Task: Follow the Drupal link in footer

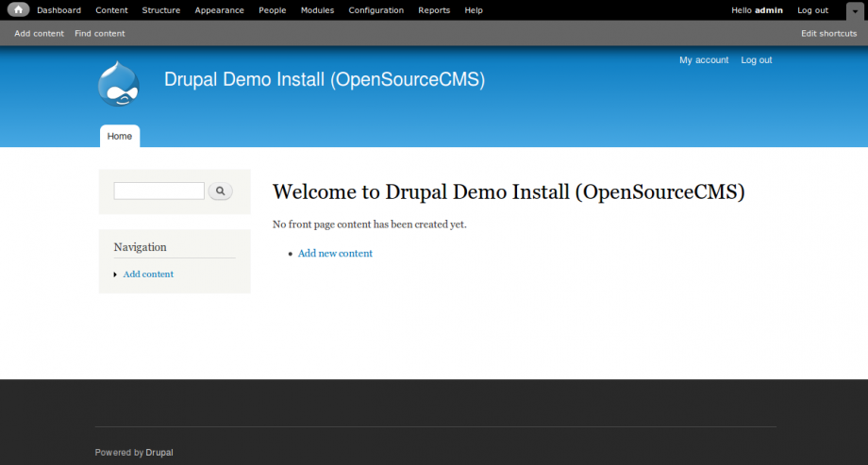Action: pyautogui.click(x=159, y=453)
